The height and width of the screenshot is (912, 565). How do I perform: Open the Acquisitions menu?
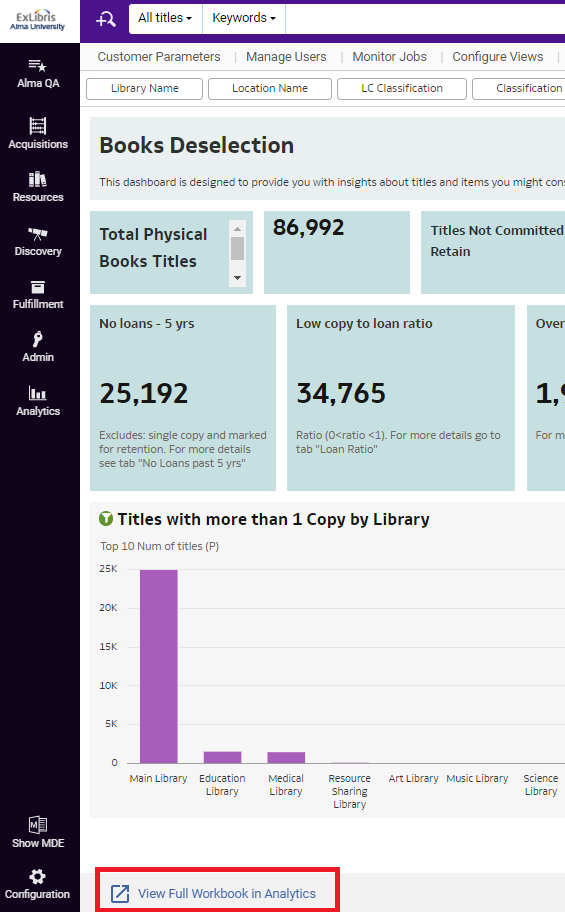(x=38, y=133)
